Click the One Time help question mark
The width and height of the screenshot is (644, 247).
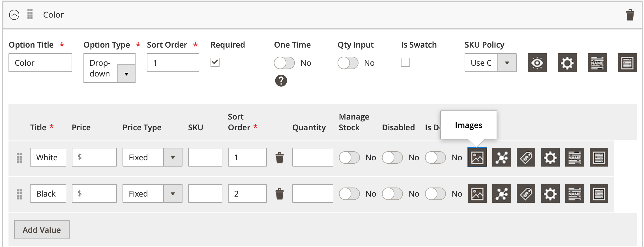[x=281, y=81]
